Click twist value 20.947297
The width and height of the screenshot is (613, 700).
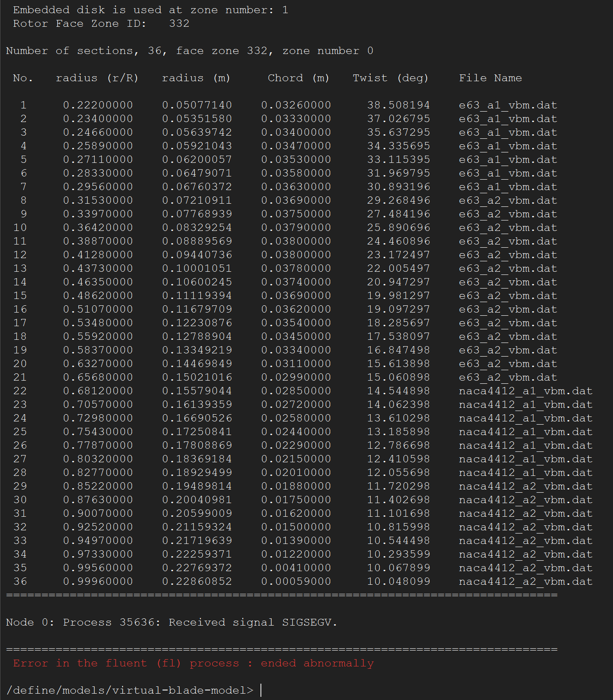click(x=398, y=282)
